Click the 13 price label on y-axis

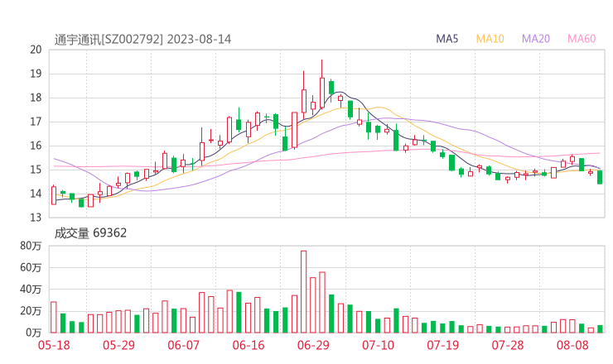(x=36, y=218)
